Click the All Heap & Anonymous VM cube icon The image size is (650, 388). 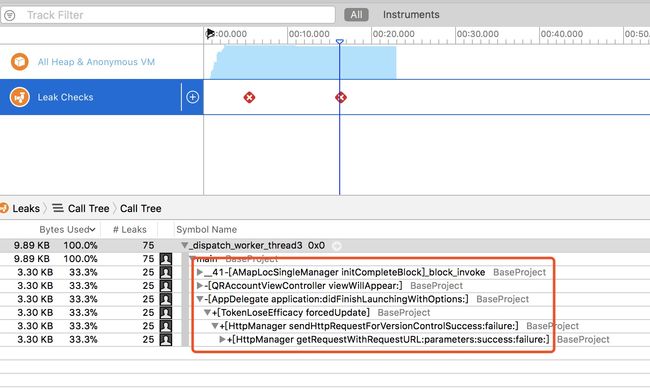[x=19, y=62]
